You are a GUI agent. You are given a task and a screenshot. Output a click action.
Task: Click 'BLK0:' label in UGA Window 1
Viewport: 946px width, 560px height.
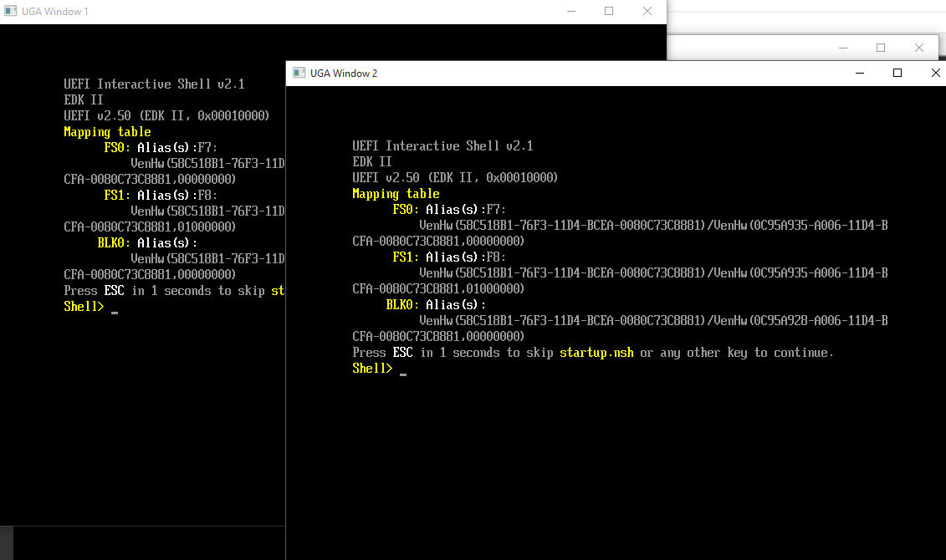click(114, 242)
